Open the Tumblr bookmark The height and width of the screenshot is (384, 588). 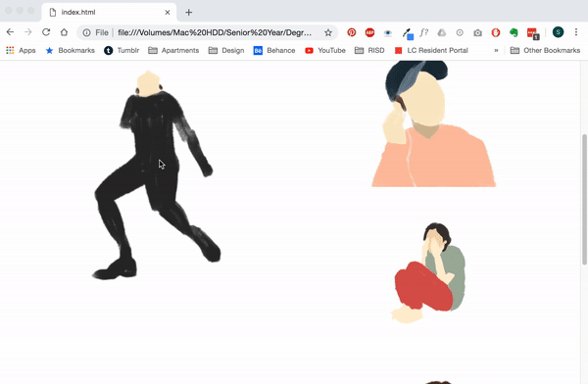tap(122, 50)
